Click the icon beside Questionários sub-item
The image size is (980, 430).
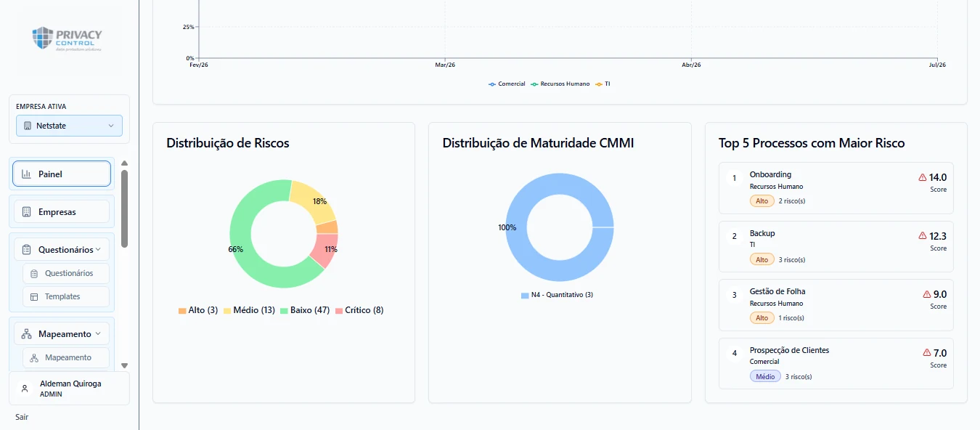click(x=34, y=273)
